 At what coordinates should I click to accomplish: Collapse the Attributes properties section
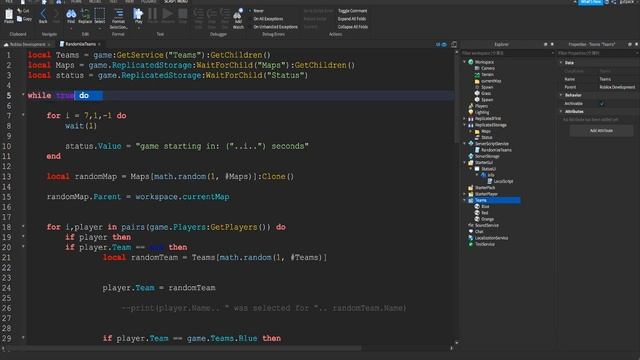coord(561,111)
